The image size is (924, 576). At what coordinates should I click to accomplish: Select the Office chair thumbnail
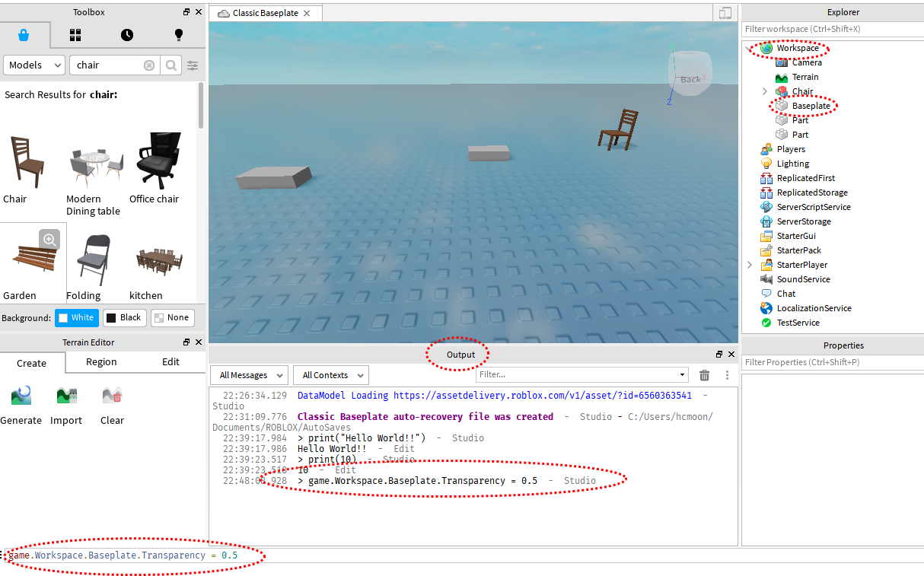pos(158,161)
